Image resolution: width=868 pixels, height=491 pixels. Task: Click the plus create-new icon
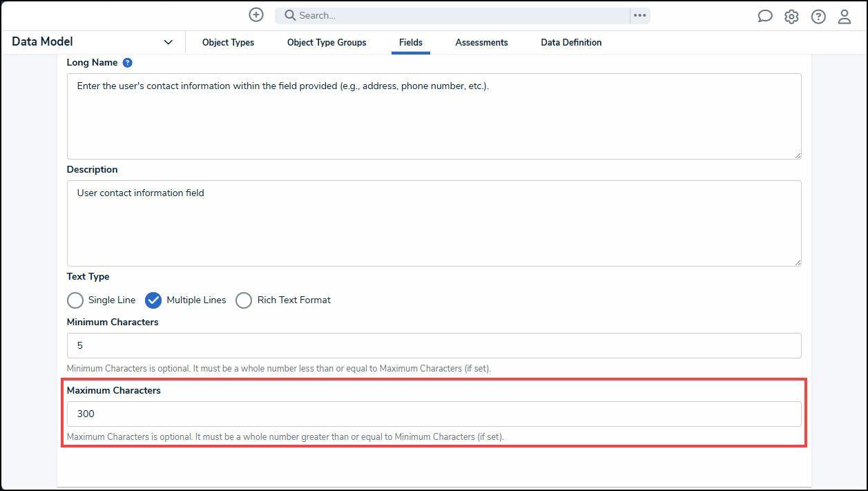tap(256, 15)
